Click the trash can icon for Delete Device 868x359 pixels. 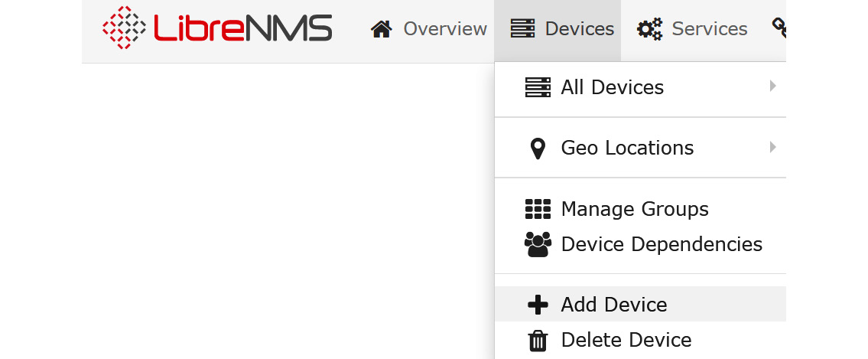point(538,340)
